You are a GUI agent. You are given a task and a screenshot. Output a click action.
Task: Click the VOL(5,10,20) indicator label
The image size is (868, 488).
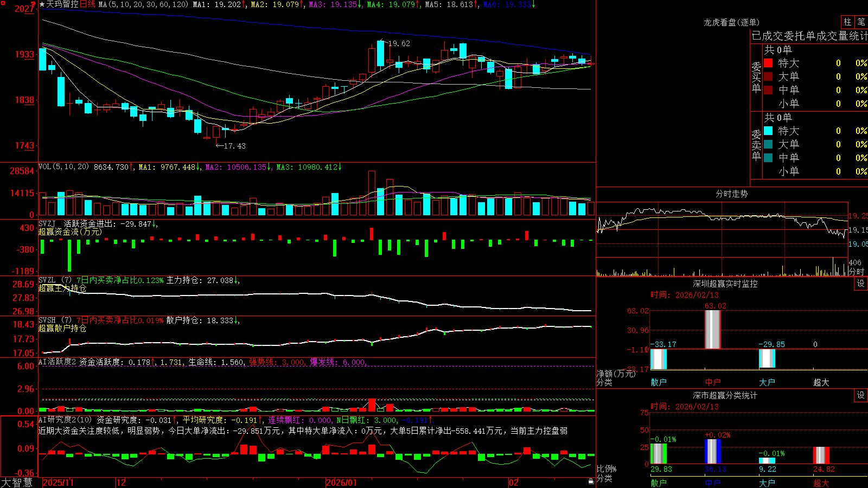(63, 167)
